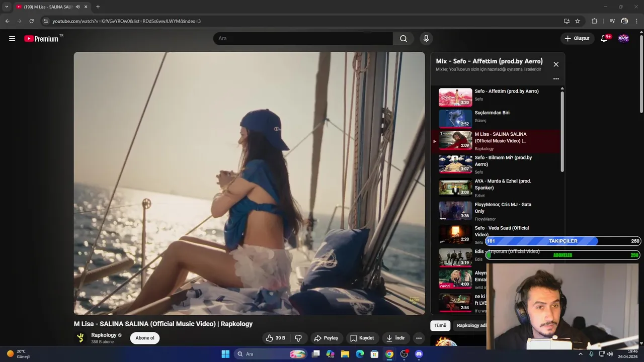
Task: Open the Rapkology channel name link
Action: (104, 335)
